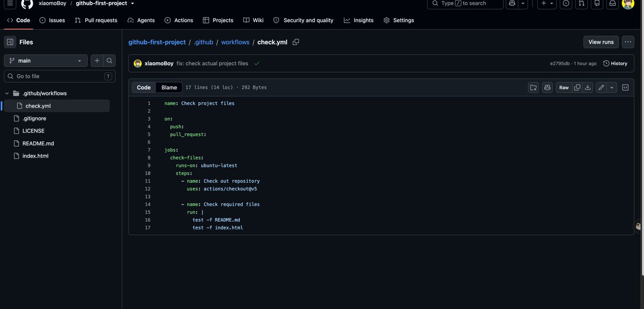This screenshot has width=644, height=309.
Task: Switch to the Settings tab
Action: (x=399, y=20)
